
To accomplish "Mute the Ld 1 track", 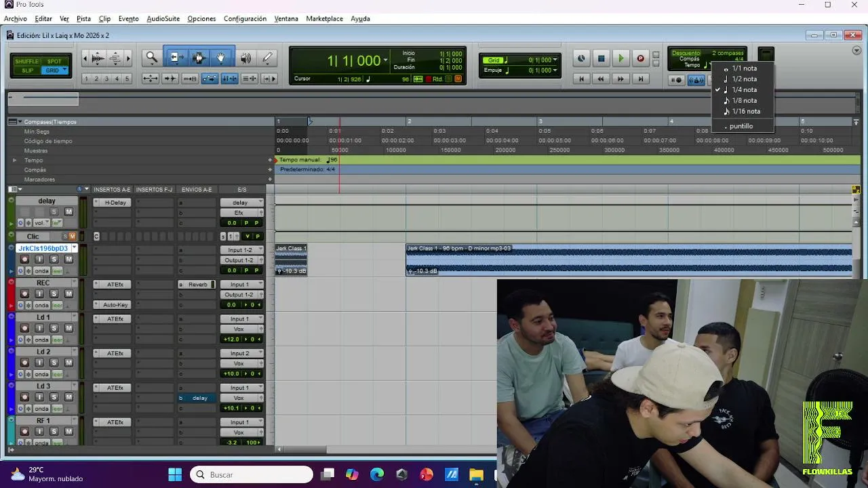I will pos(68,328).
